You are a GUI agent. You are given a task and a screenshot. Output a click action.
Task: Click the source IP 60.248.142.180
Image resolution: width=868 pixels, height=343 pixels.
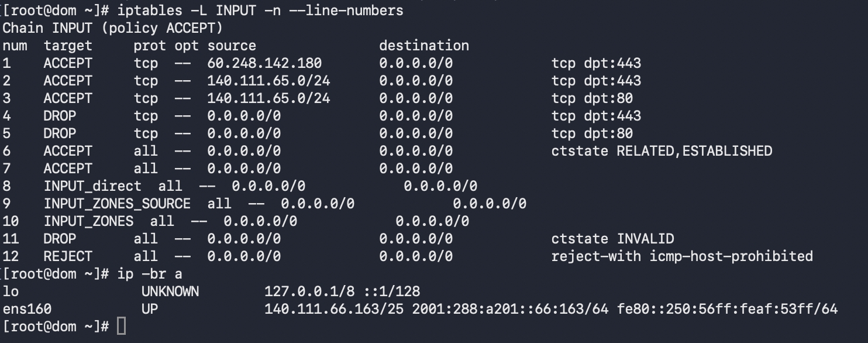[x=264, y=63]
